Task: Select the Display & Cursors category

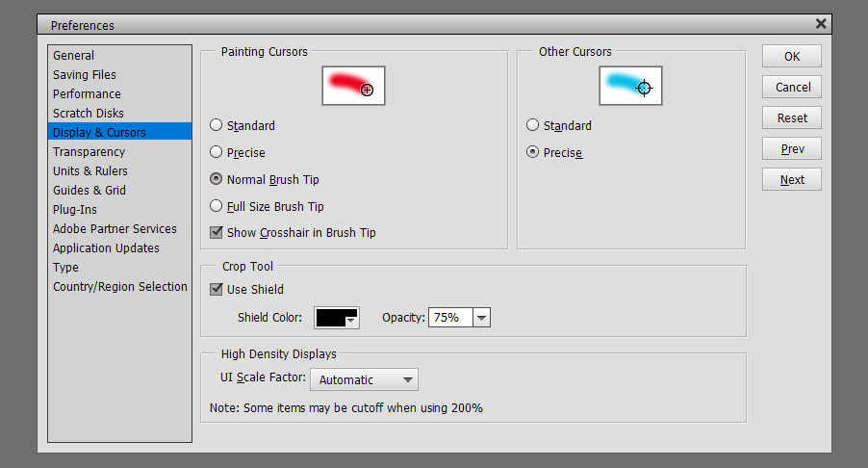Action: 119,132
